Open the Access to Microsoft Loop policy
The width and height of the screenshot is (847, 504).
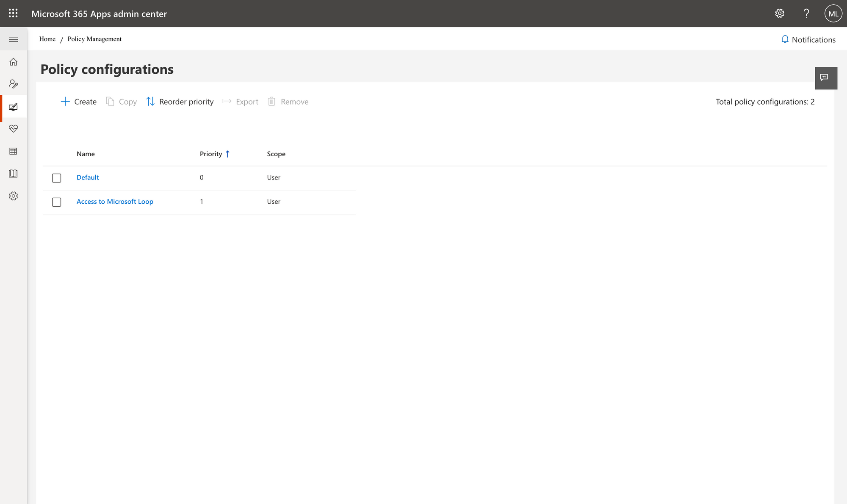115,201
